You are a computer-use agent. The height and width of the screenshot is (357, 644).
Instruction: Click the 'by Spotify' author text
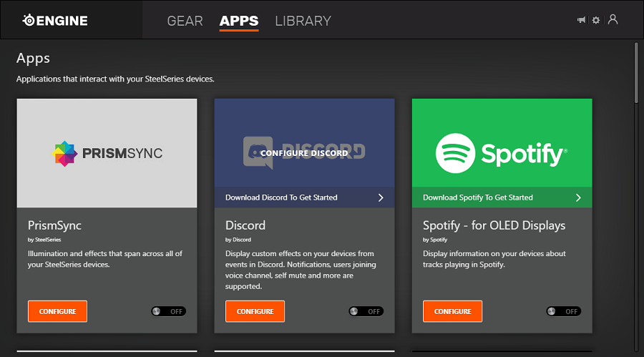pyautogui.click(x=435, y=240)
